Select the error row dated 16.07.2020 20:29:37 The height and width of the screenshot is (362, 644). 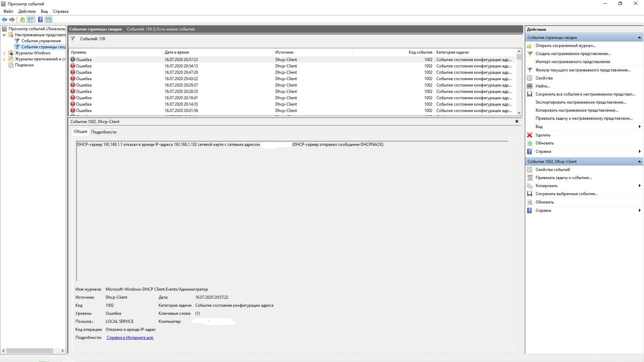[x=292, y=85]
